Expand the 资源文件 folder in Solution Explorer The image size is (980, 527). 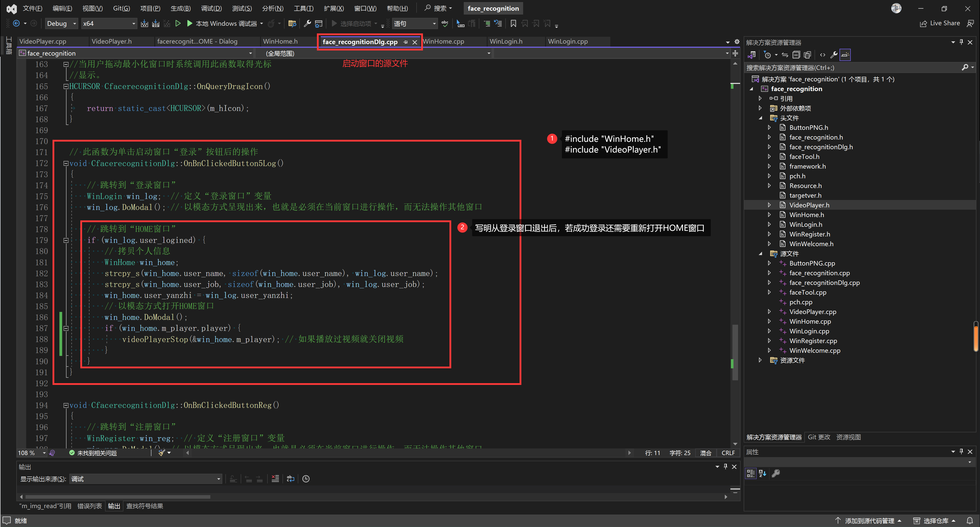(x=760, y=360)
